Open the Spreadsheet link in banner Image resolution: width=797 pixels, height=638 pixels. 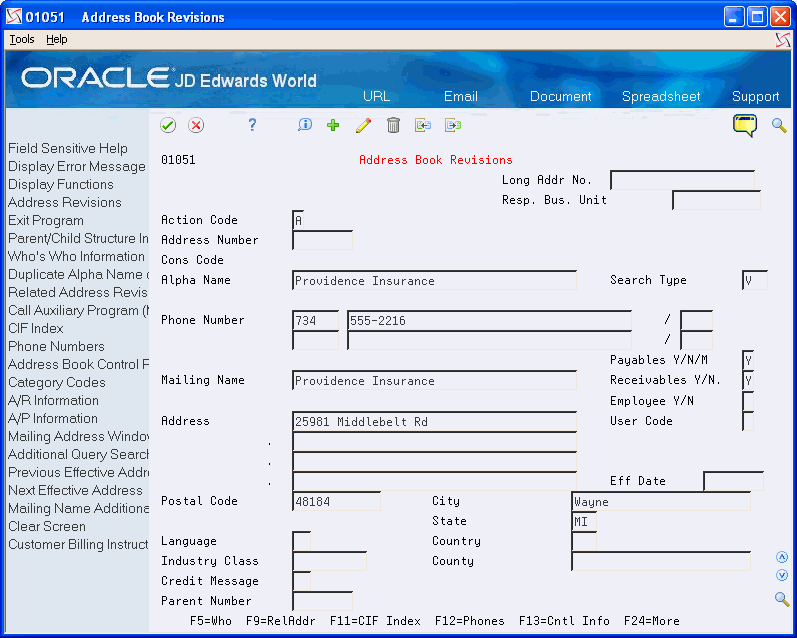tap(661, 96)
